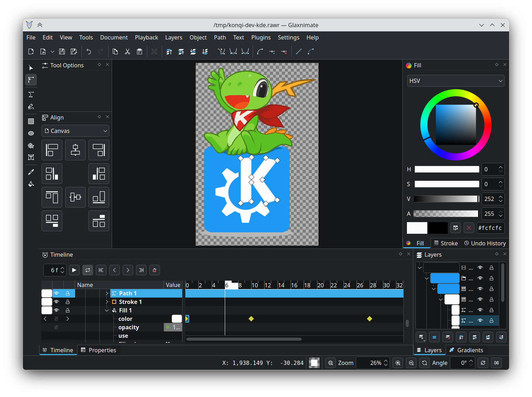Click the Stroke button next to Fill
This screenshot has width=532, height=397.
[445, 243]
